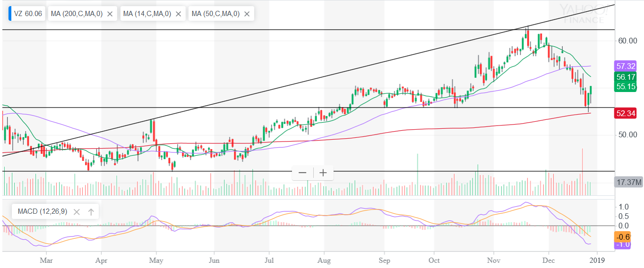Open the MA (50,C,MA,0) indicator settings
The image size is (644, 268).
tap(215, 14)
